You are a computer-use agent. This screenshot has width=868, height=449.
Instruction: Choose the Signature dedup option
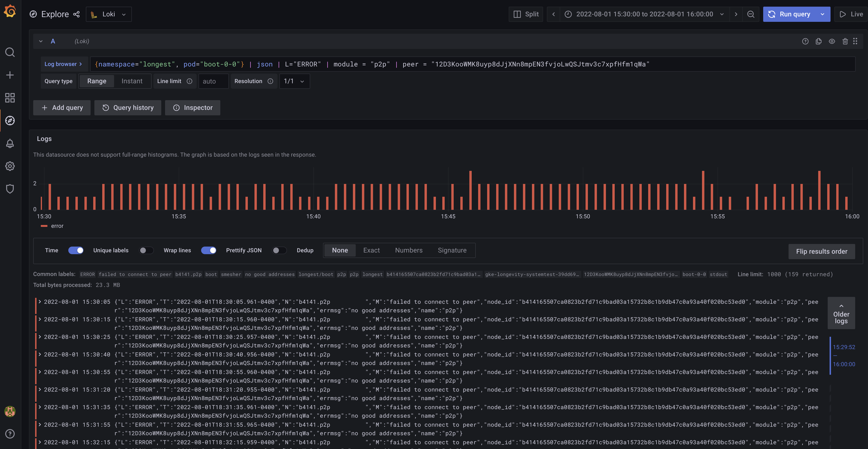point(452,250)
